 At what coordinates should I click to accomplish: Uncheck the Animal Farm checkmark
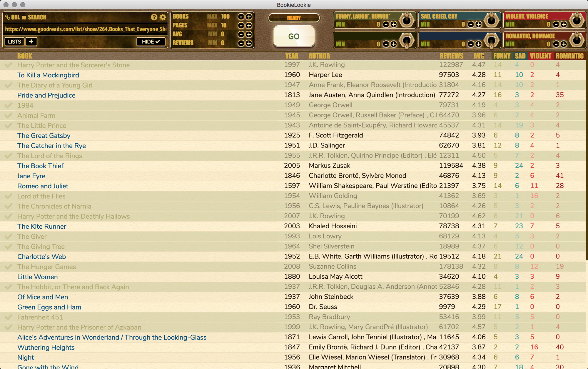coord(9,115)
